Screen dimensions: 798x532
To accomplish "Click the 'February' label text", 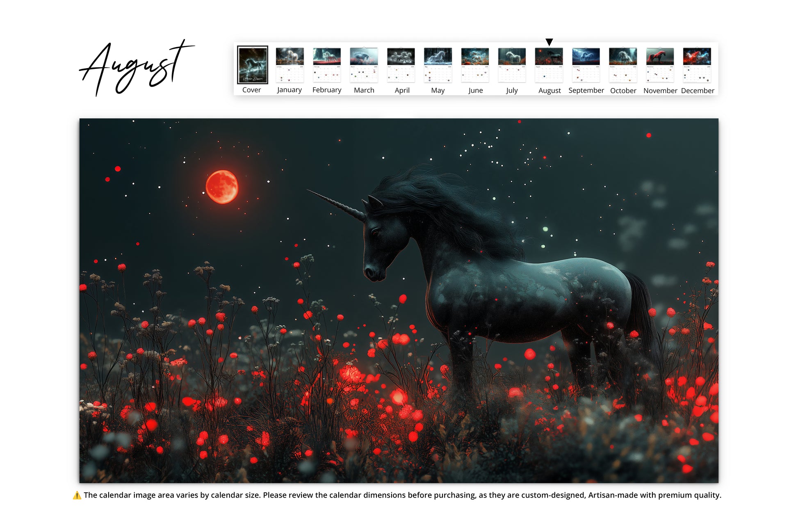I will pyautogui.click(x=327, y=90).
